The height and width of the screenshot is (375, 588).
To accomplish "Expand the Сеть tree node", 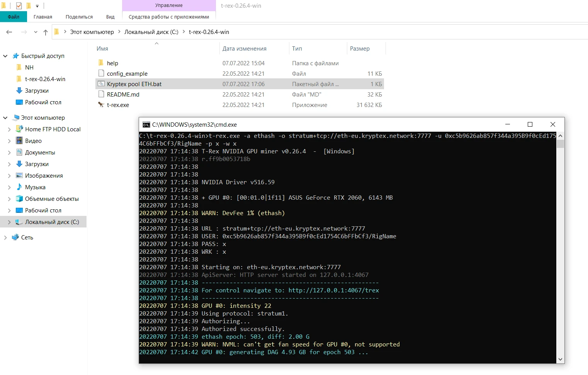I will pos(5,238).
